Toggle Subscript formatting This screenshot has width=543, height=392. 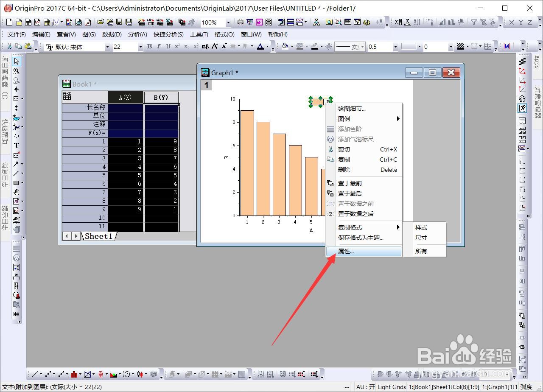[187, 47]
